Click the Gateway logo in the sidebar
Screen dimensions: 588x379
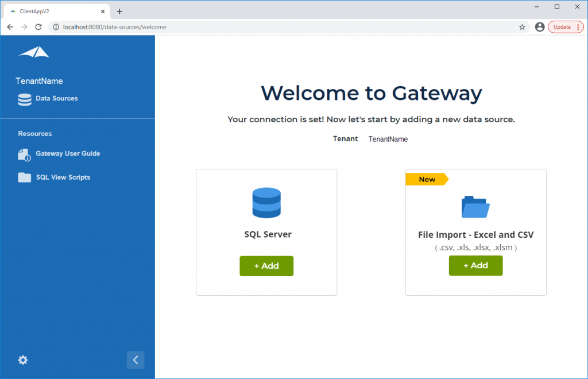point(34,52)
